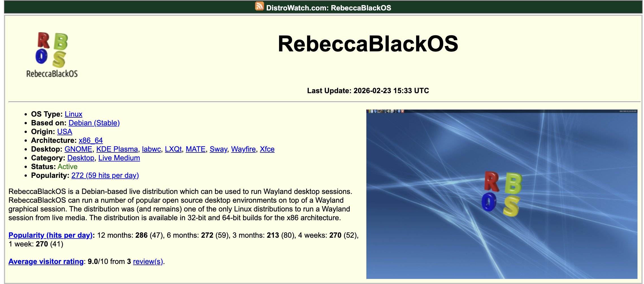Click the large RebeccaBlackOS page heading
The height and width of the screenshot is (284, 644).
(368, 44)
